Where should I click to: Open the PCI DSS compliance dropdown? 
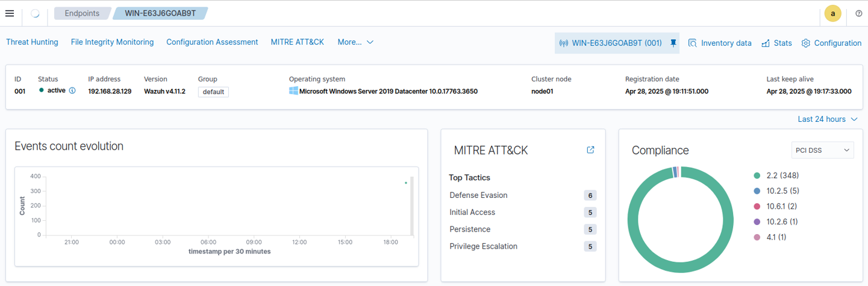coord(822,150)
